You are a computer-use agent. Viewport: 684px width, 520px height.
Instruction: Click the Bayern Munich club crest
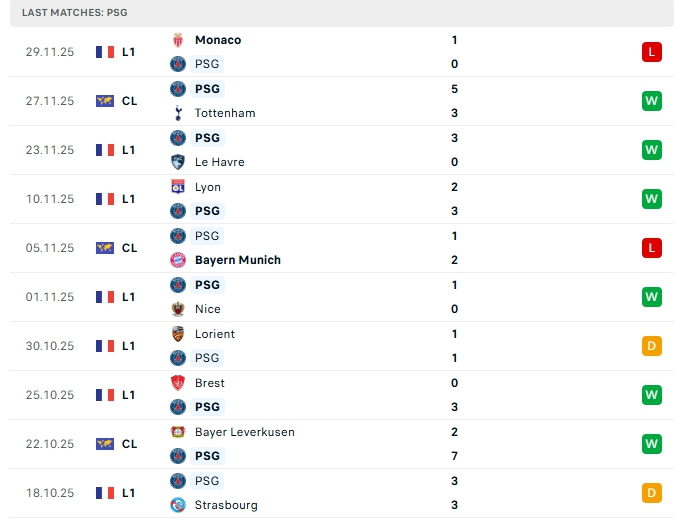pyautogui.click(x=178, y=260)
